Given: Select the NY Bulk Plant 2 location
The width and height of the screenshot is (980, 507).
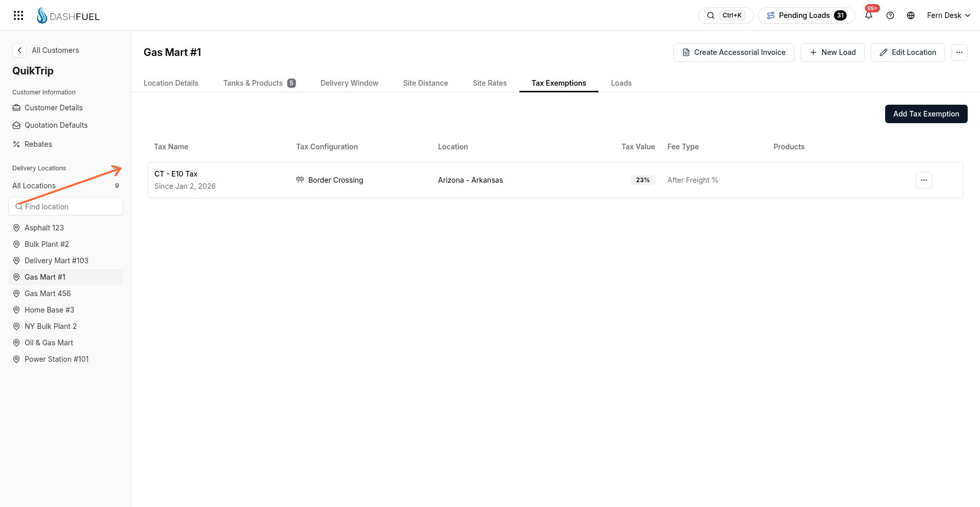Looking at the screenshot, I should tap(66, 326).
